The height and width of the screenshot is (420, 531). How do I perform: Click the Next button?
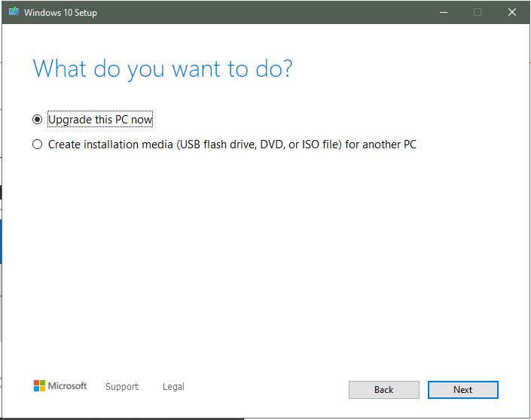(463, 390)
